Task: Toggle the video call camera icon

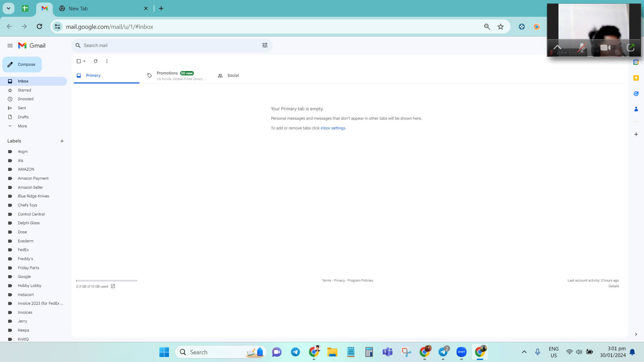Action: click(605, 48)
